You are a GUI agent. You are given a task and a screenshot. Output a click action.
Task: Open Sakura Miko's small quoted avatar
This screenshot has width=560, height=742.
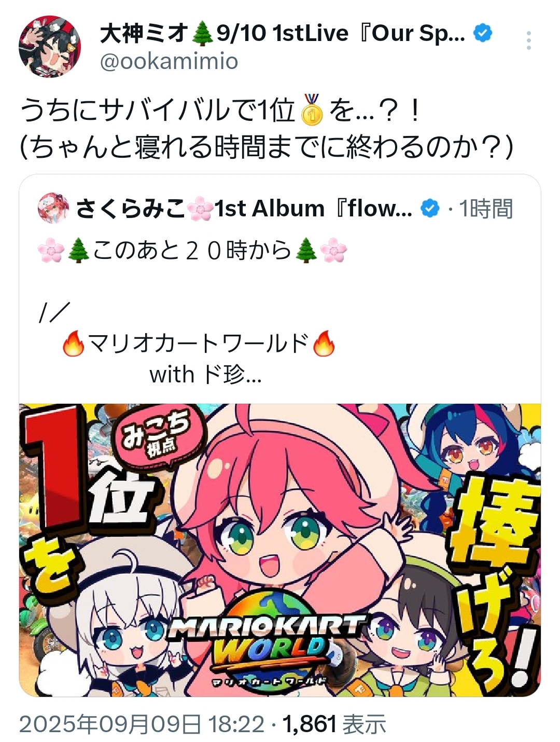tap(53, 208)
